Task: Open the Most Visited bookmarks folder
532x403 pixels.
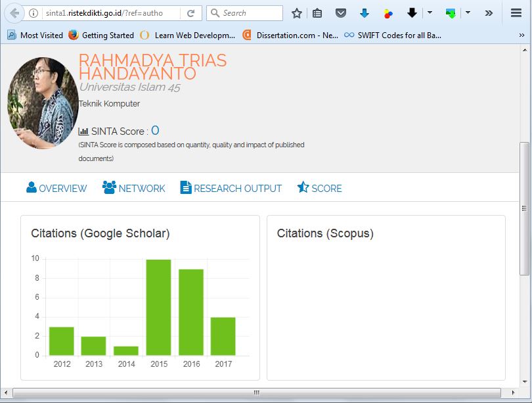Action: point(35,35)
